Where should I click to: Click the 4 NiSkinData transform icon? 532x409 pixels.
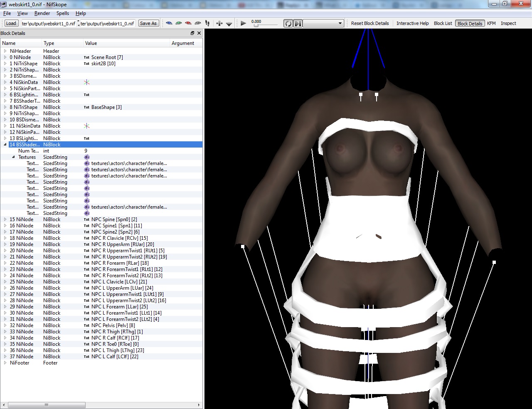(86, 82)
